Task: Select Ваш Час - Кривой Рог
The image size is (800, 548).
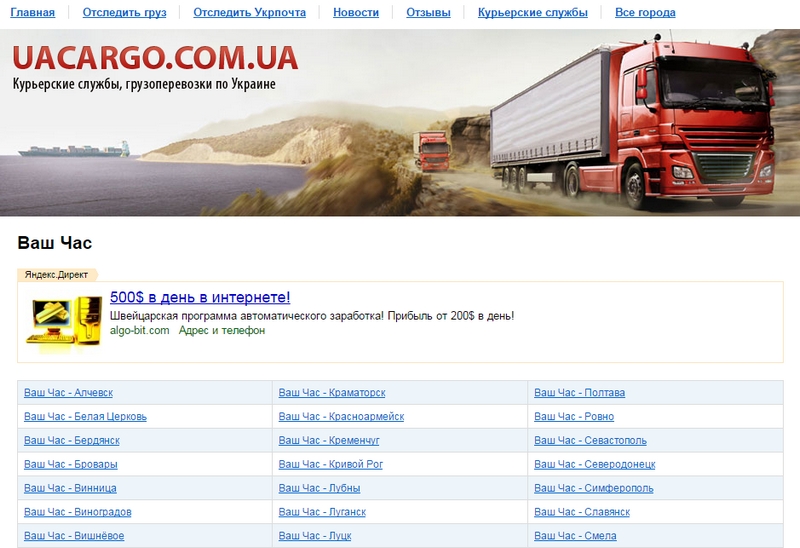Action: point(331,464)
